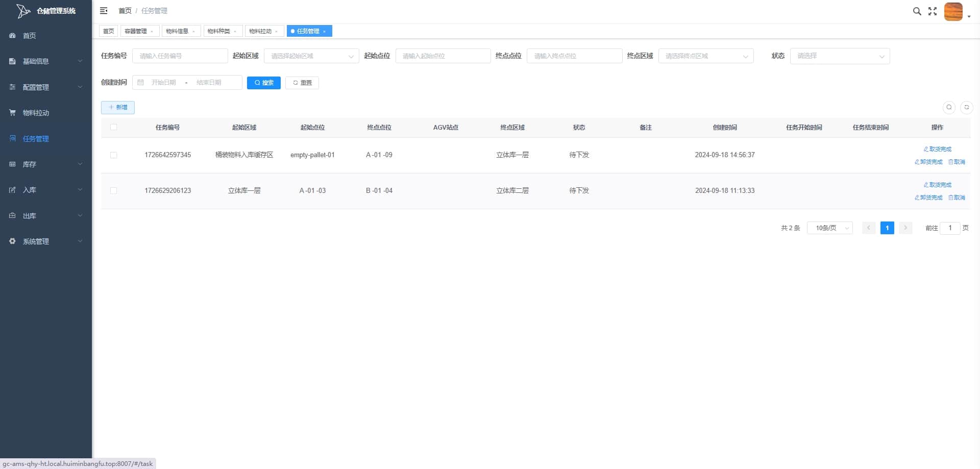Toggle the select-all checkbox in table header
980x469 pixels.
113,128
